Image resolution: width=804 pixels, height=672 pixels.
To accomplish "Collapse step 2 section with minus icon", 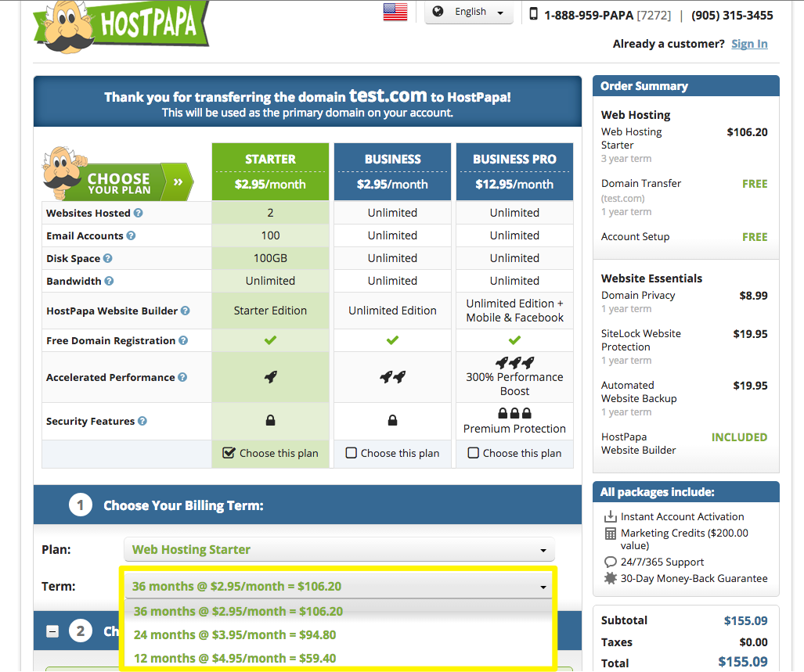I will tap(52, 631).
